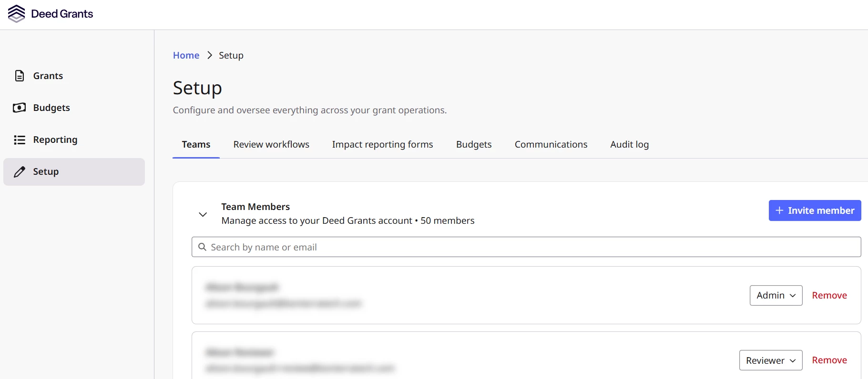This screenshot has width=868, height=379.
Task: Select Setup in the sidebar
Action: (74, 172)
